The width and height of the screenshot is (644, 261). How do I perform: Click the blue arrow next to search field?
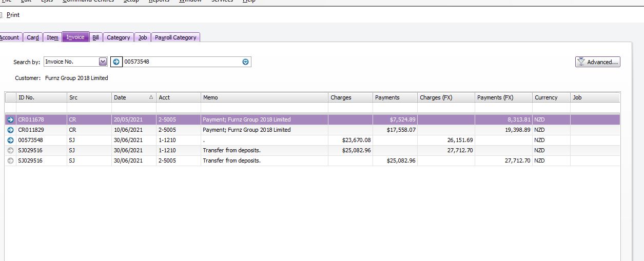[116, 62]
